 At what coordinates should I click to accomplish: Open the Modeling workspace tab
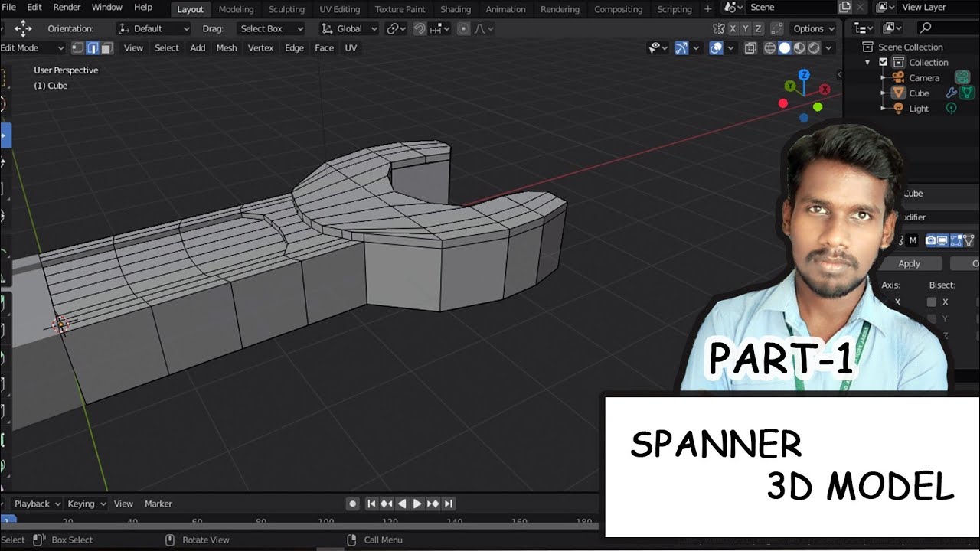point(236,9)
